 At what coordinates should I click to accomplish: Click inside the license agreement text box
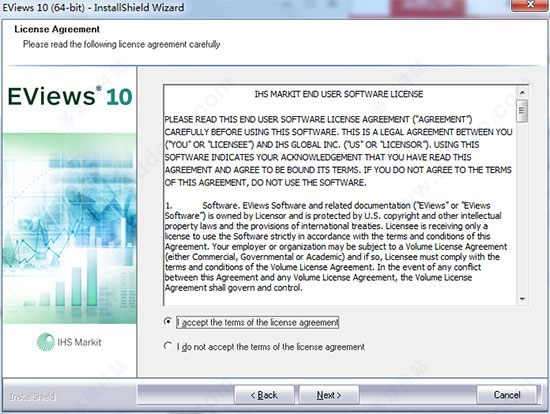coord(340,195)
